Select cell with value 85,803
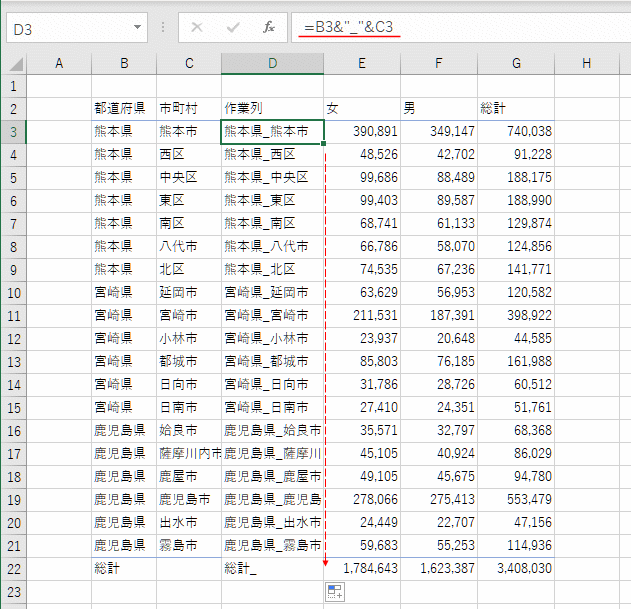Viewport: 631px width, 609px height. pyautogui.click(x=362, y=361)
